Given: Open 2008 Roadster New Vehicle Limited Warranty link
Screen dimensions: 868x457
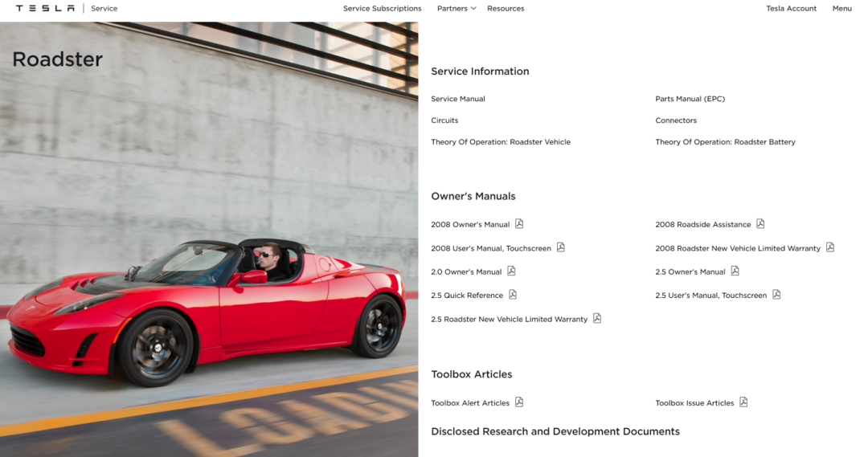Looking at the screenshot, I should click(x=737, y=248).
